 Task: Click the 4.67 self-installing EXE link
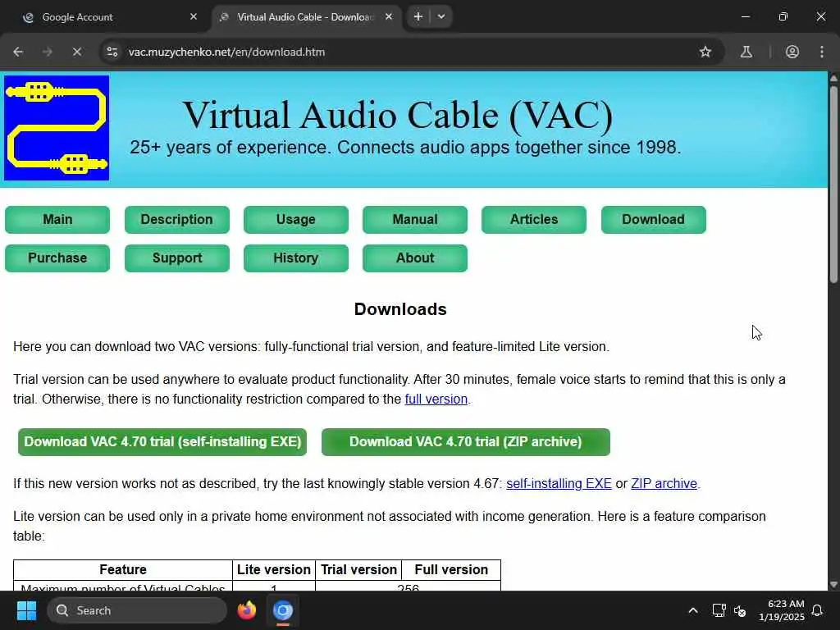click(559, 484)
